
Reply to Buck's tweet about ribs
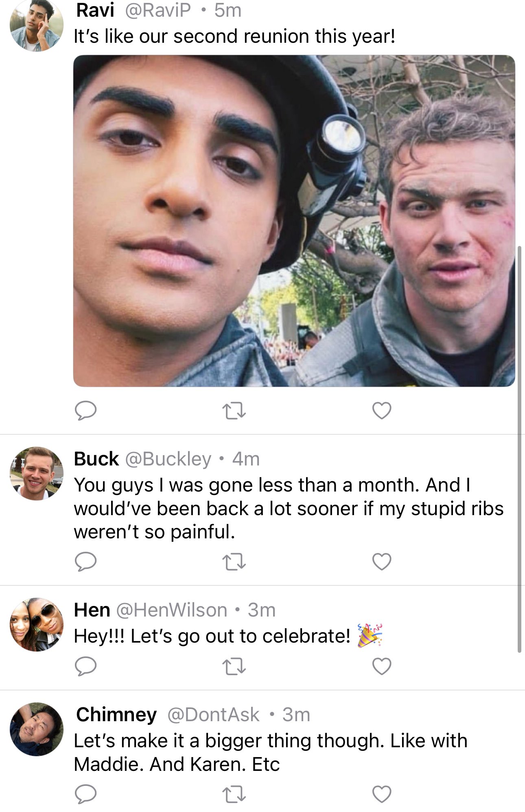(86, 562)
